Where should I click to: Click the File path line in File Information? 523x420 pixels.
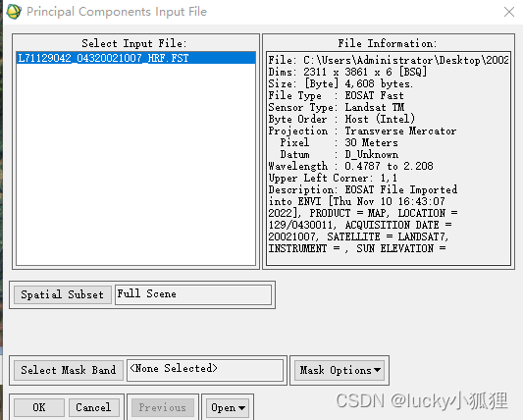click(389, 60)
